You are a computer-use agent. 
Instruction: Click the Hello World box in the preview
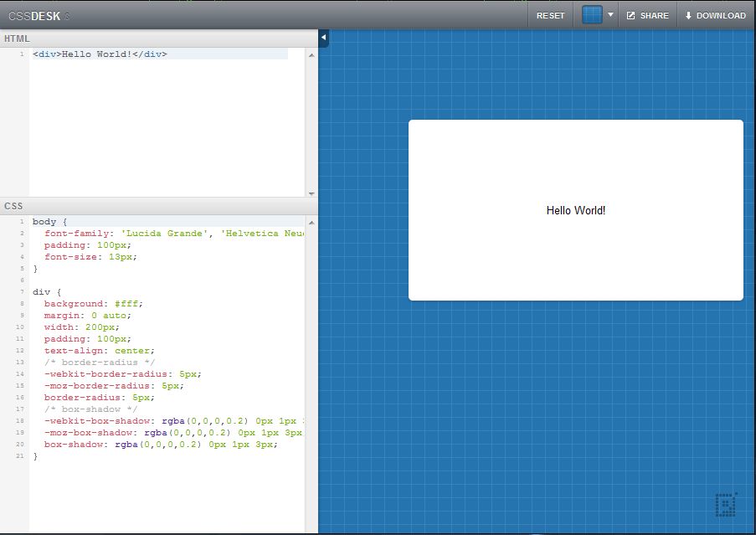coord(575,210)
